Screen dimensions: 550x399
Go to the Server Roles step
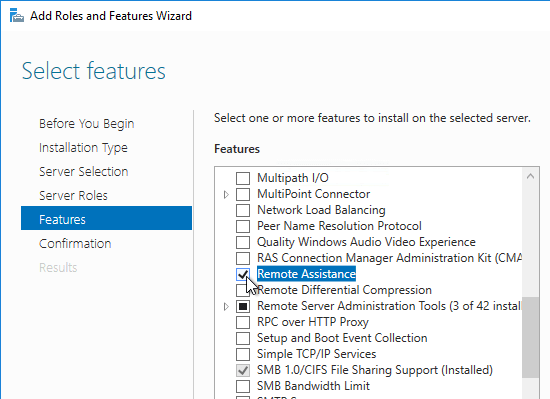(73, 196)
